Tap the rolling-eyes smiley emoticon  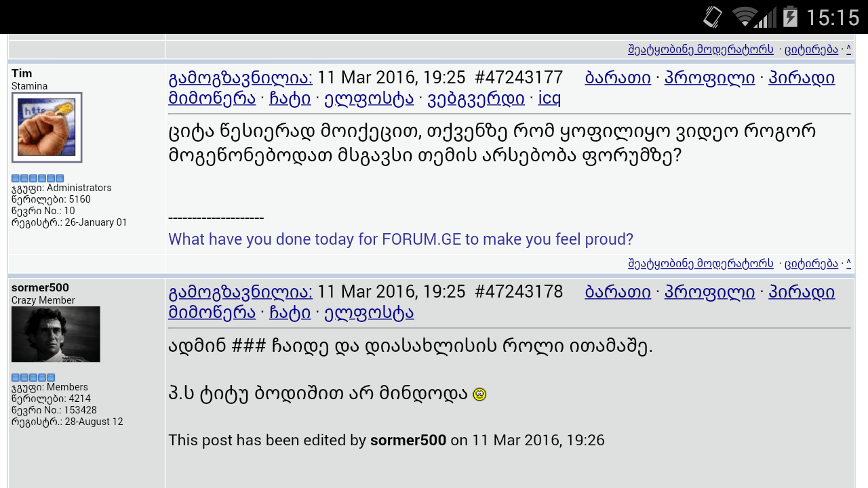click(x=479, y=394)
